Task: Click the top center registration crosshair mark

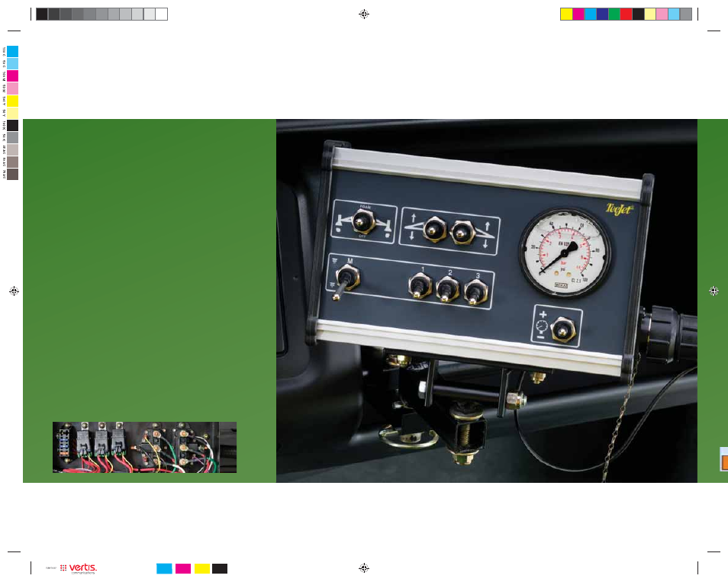Action: [x=364, y=14]
